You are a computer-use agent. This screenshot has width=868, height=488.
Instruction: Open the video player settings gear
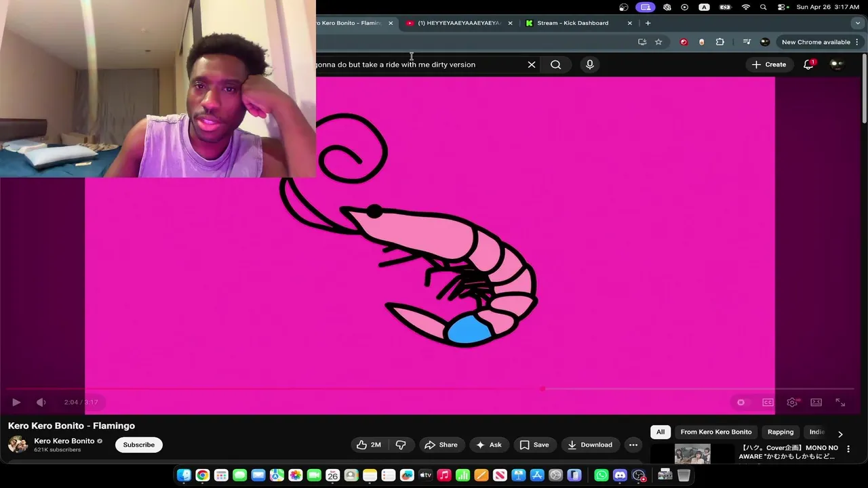coord(792,402)
